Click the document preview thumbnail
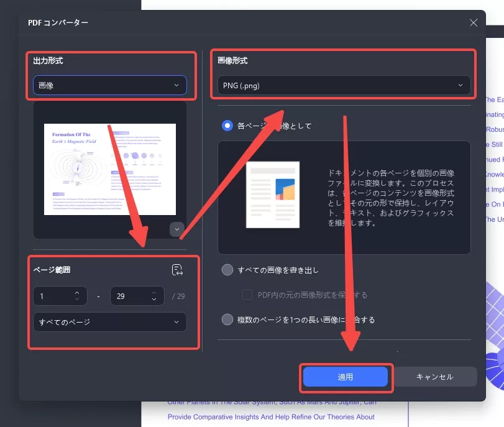Image resolution: width=504 pixels, height=427 pixels. click(x=110, y=169)
